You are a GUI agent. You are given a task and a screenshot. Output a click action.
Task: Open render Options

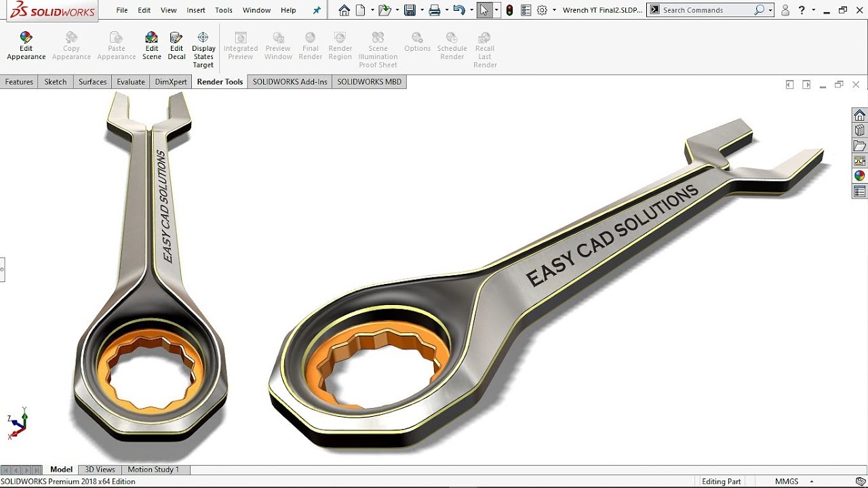[417, 42]
